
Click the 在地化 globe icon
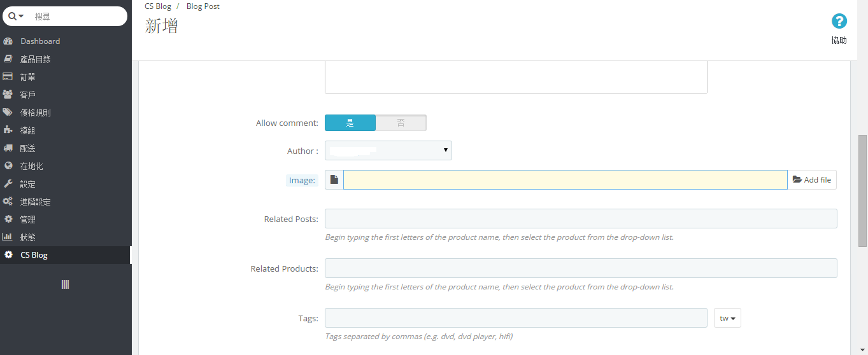(8, 166)
